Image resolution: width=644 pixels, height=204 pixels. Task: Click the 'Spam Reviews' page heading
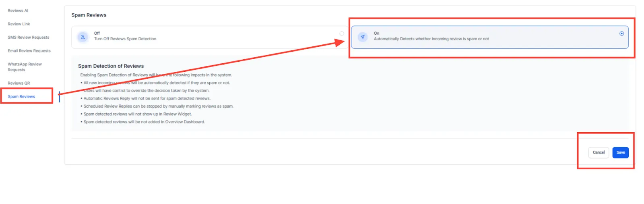click(89, 15)
